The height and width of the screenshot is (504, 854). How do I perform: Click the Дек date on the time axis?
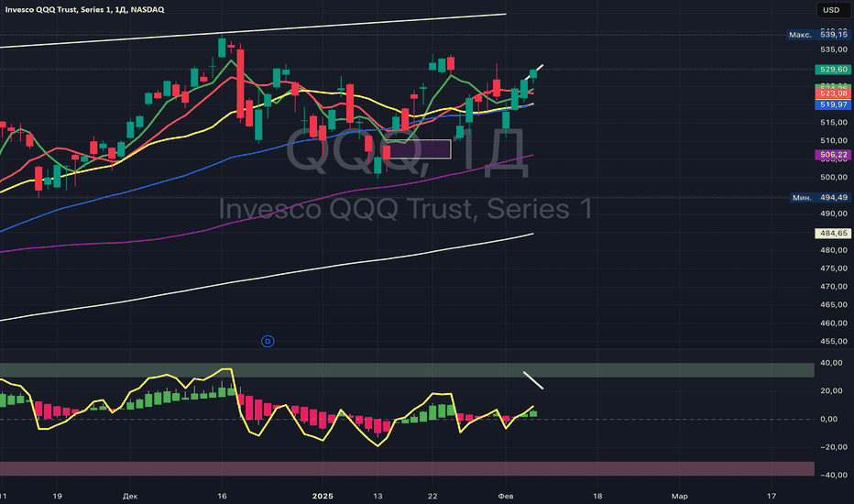[x=129, y=496]
